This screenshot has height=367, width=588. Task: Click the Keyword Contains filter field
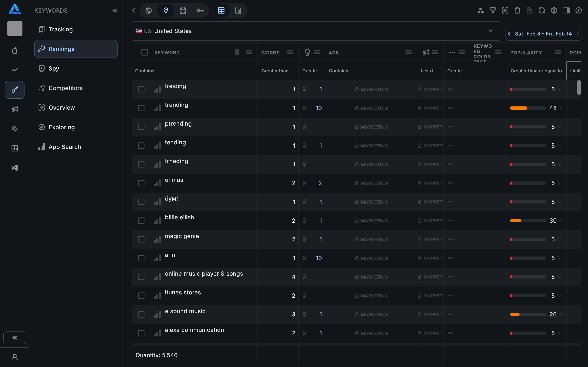[194, 71]
